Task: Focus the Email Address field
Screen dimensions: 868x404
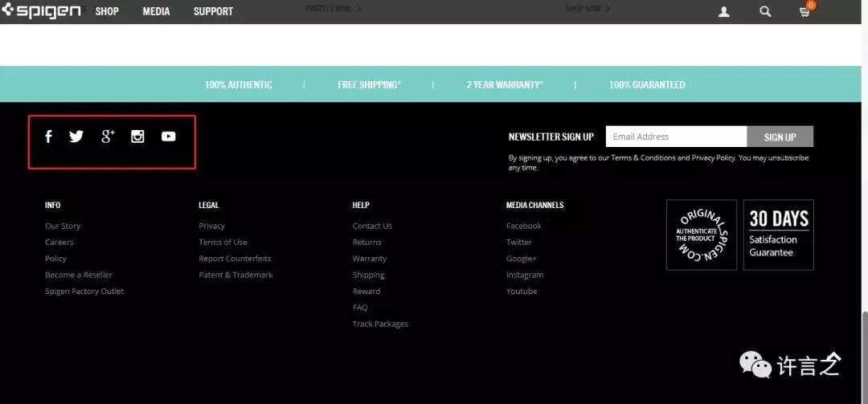Action: 676,137
